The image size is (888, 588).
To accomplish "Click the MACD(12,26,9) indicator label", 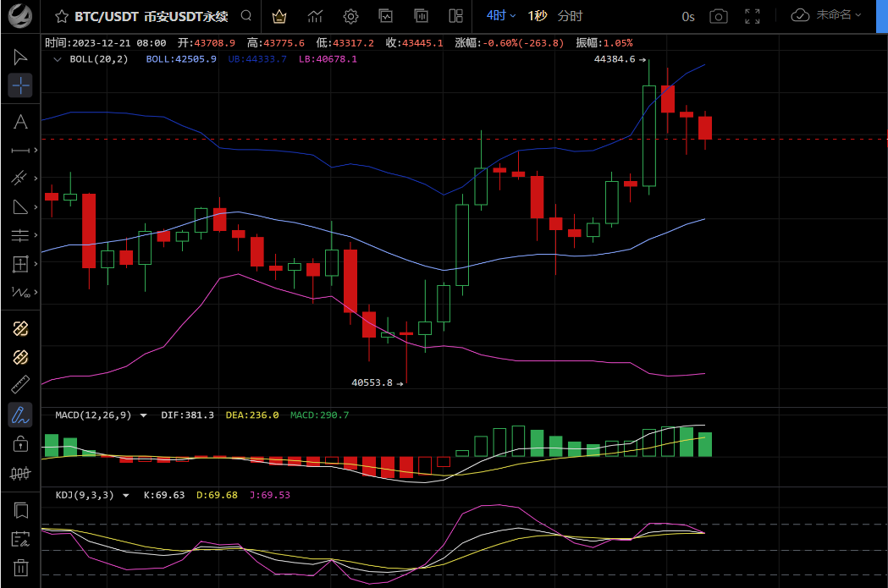I will pos(93,415).
